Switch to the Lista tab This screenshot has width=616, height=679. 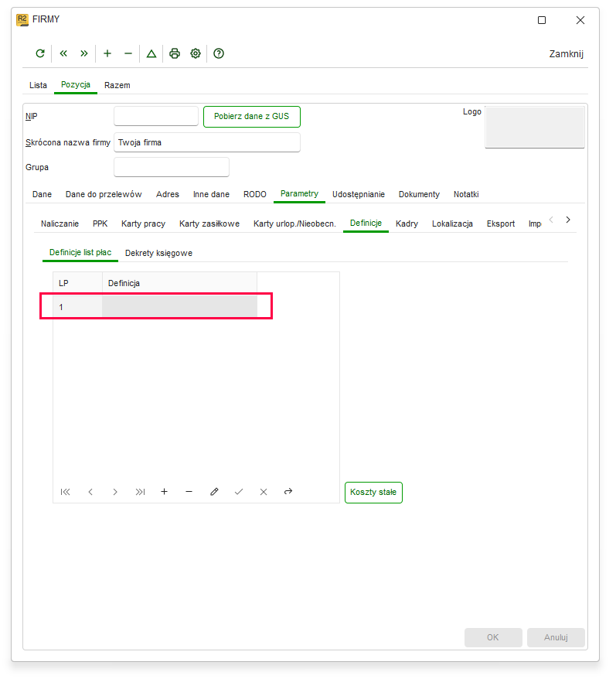coord(38,85)
